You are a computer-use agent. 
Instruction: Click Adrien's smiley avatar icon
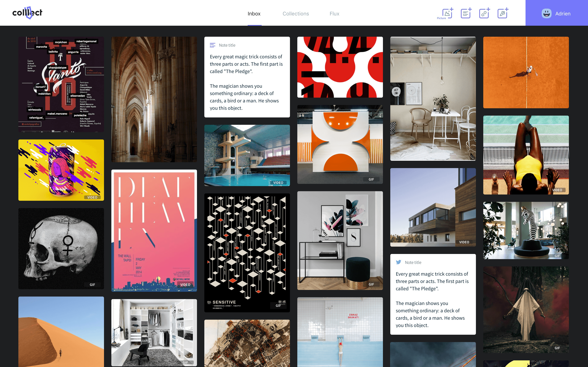pos(546,14)
